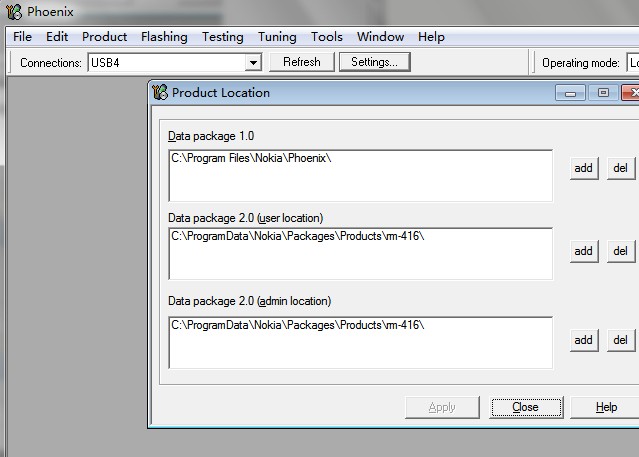The image size is (639, 457).
Task: Click the Close button in dialog
Action: pos(526,407)
